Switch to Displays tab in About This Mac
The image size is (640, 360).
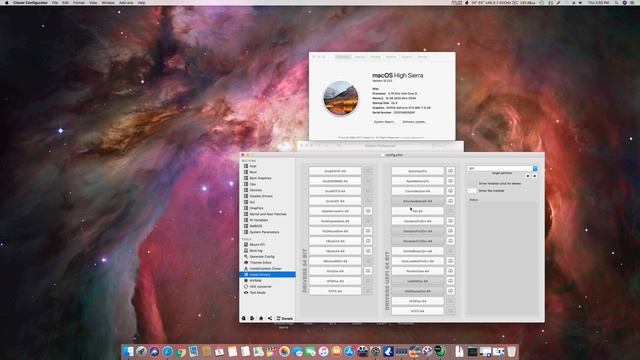coord(360,57)
